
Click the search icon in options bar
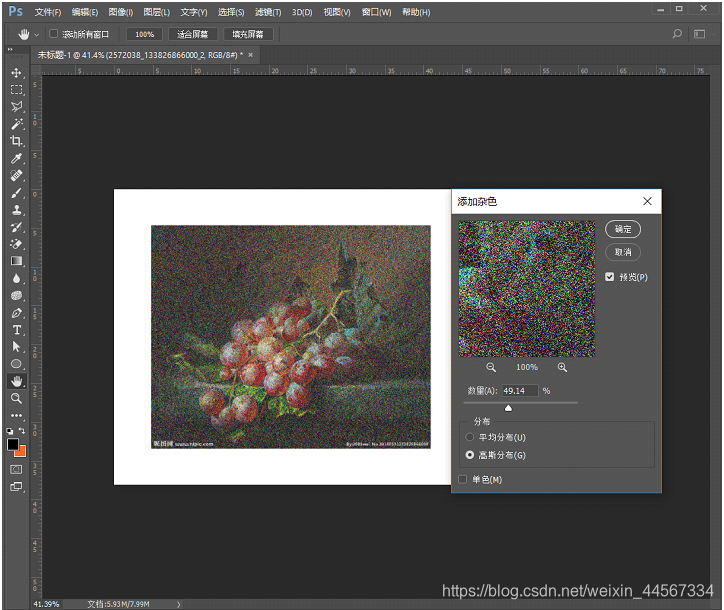point(676,34)
